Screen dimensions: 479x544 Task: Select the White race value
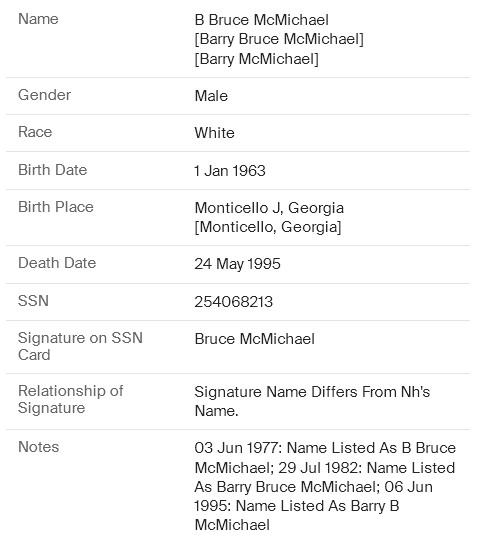214,133
